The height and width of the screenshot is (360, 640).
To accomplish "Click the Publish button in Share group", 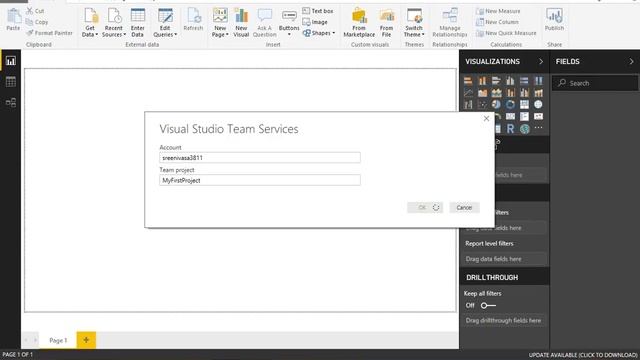I will [x=554, y=20].
